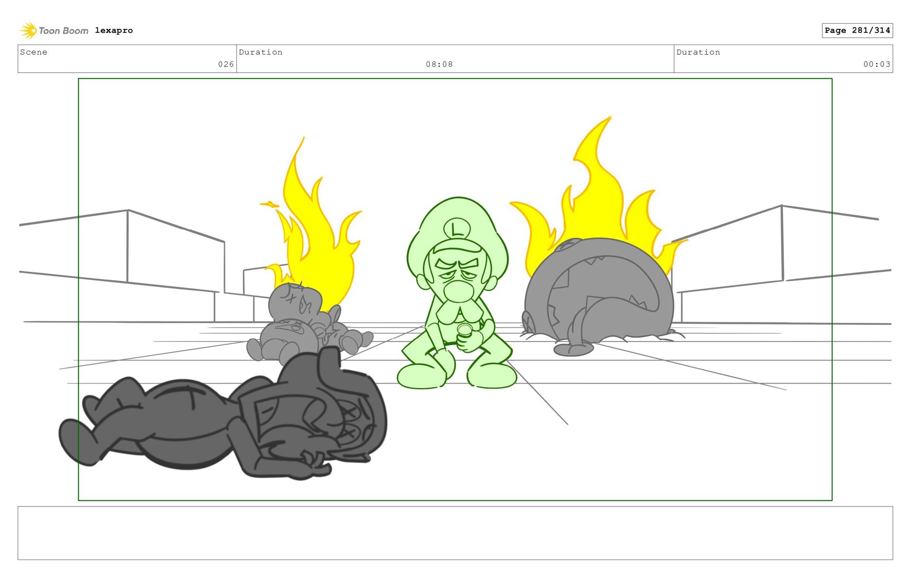The height and width of the screenshot is (588, 911).
Task: Click the 'Page 281/314' page indicator
Action: coord(857,30)
